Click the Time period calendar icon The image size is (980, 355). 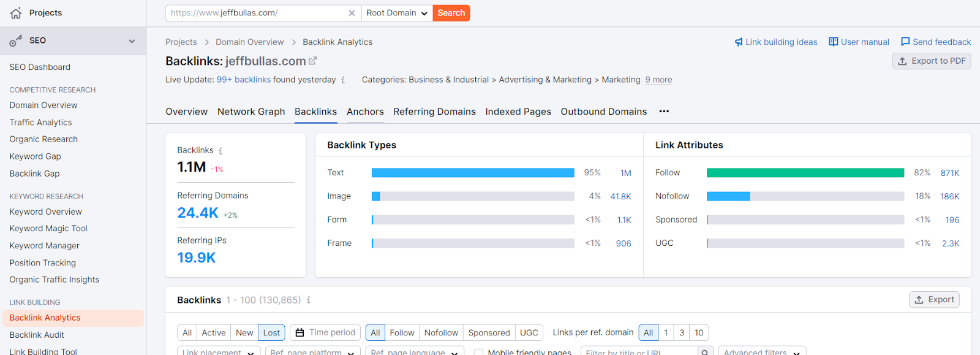coord(300,332)
